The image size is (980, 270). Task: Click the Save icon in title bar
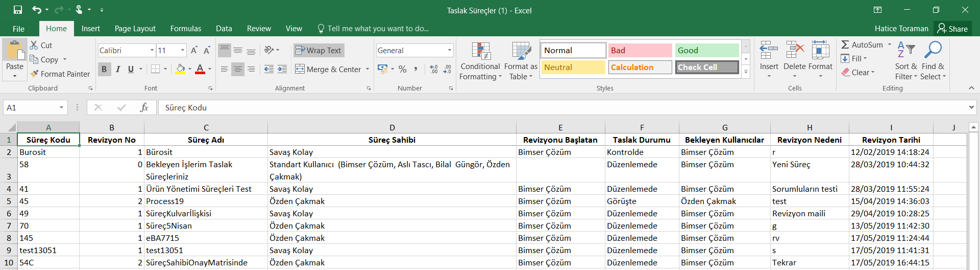click(x=18, y=10)
